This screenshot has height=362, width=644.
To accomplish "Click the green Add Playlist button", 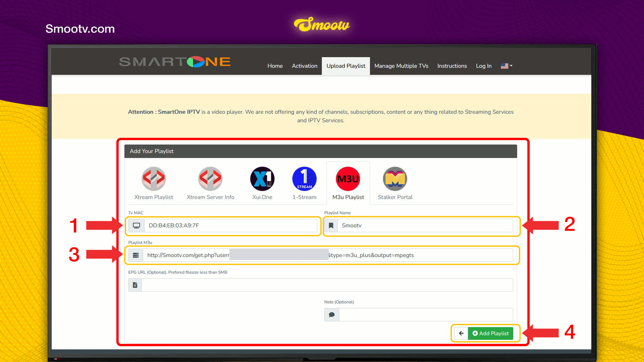I will pos(490,333).
